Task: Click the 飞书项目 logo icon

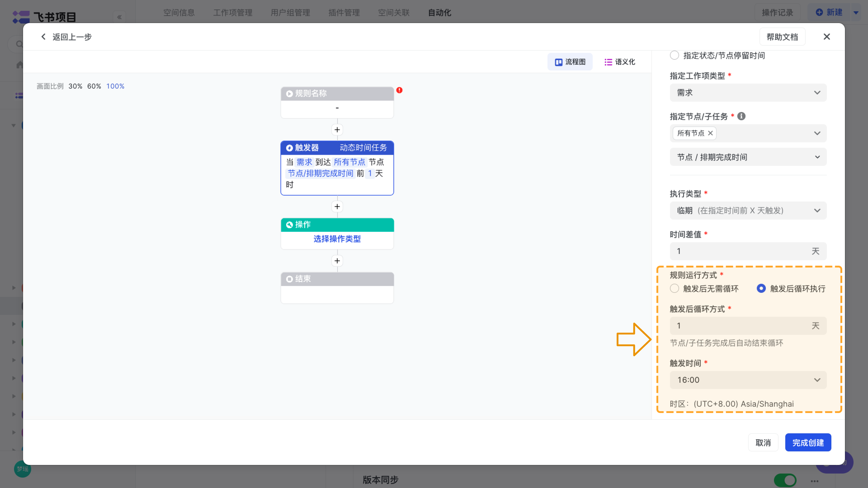Action: click(x=21, y=17)
